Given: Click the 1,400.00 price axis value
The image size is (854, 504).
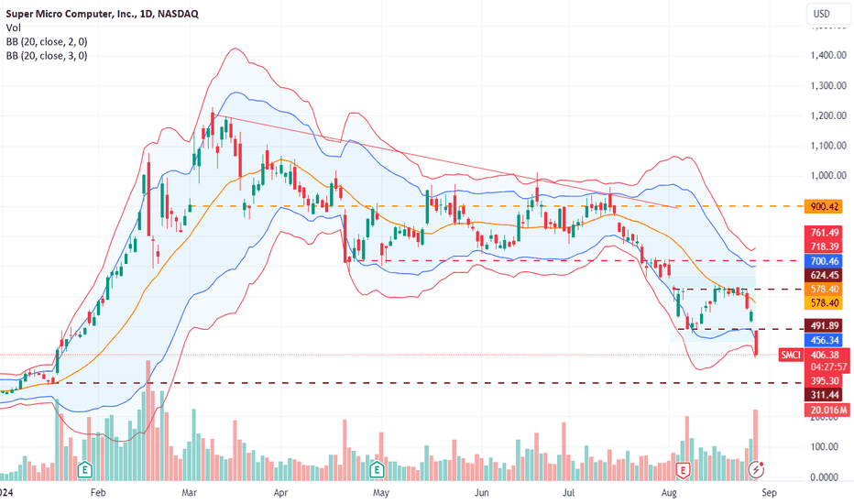Looking at the screenshot, I should pyautogui.click(x=827, y=55).
